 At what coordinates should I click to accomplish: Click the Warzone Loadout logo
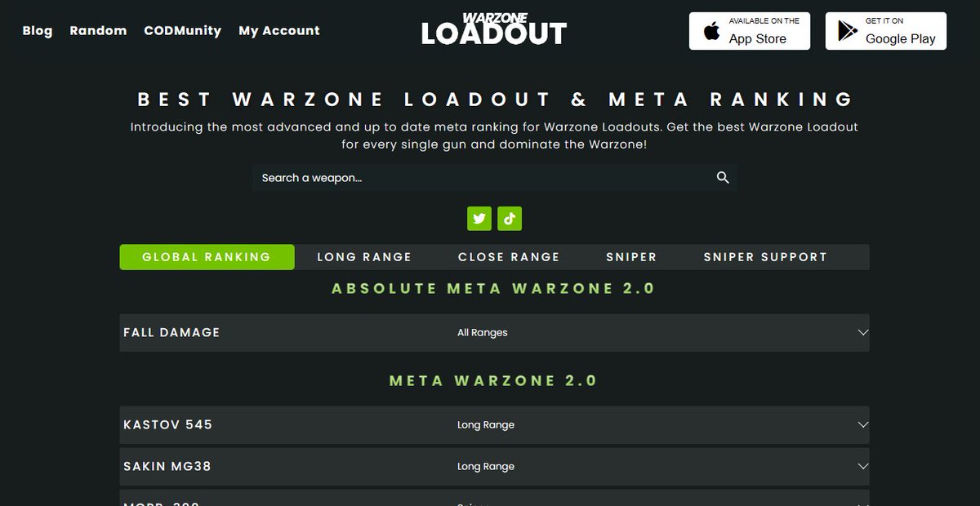(x=493, y=29)
